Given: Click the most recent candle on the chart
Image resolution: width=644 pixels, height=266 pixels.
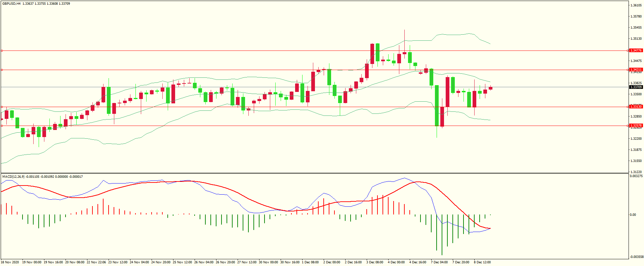Looking at the screenshot, I should pos(490,88).
